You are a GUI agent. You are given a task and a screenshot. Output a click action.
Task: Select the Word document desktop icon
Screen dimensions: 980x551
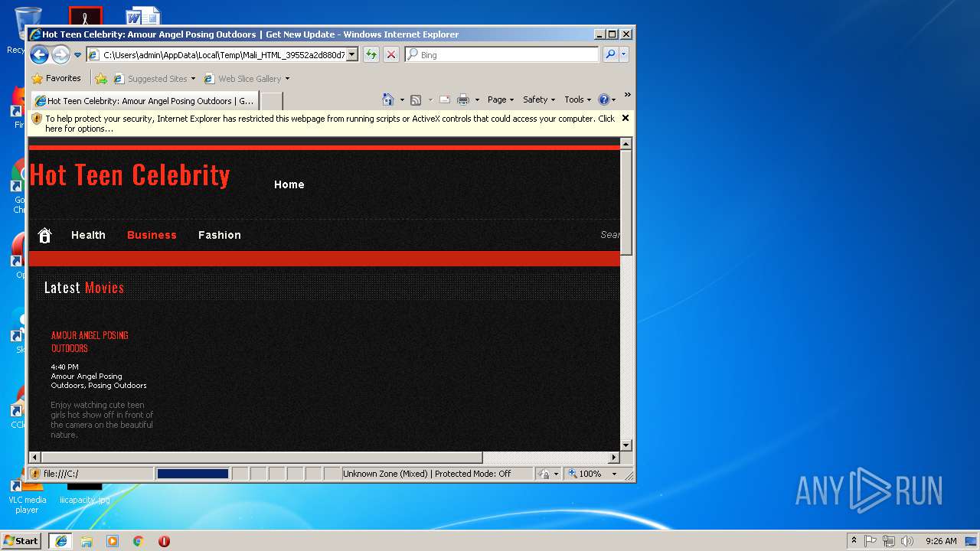point(142,15)
